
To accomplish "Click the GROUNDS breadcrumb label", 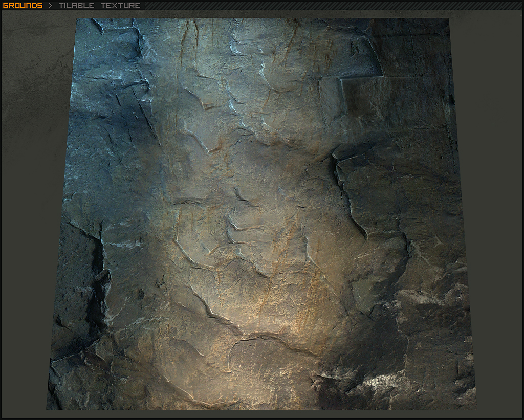I will click(23, 5).
